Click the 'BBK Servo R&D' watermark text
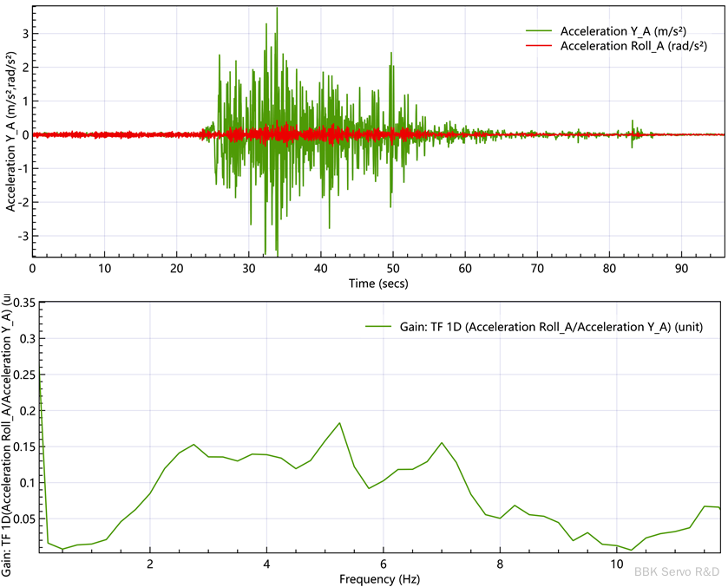The image size is (728, 587). (677, 571)
